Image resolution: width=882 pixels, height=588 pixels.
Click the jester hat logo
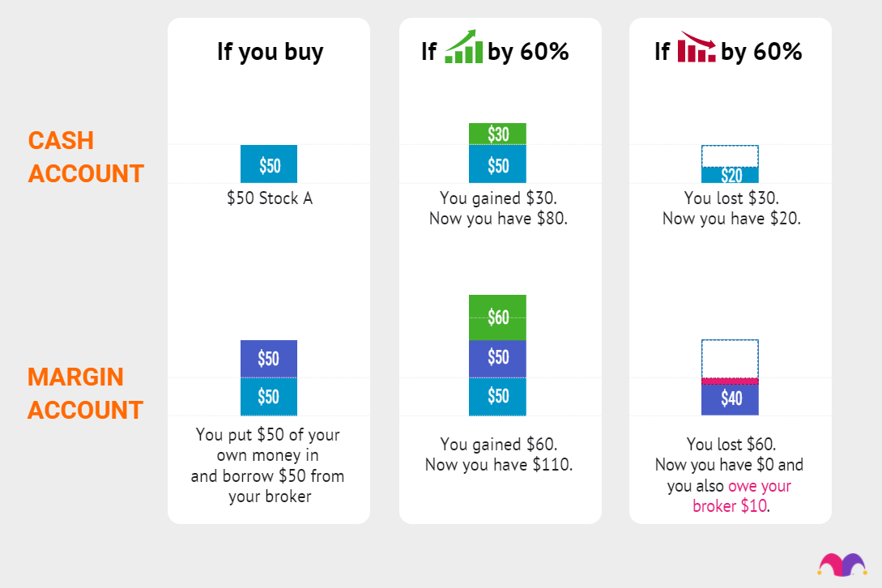pos(842,564)
